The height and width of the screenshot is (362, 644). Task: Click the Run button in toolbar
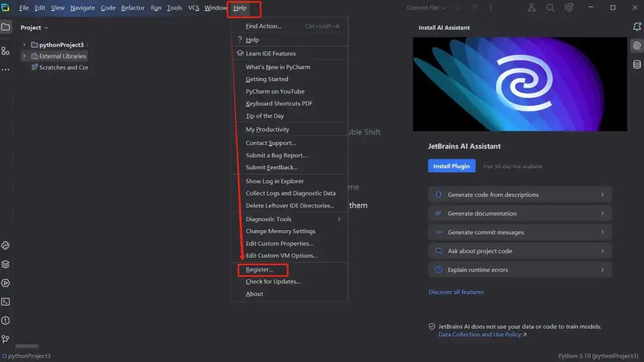[459, 7]
